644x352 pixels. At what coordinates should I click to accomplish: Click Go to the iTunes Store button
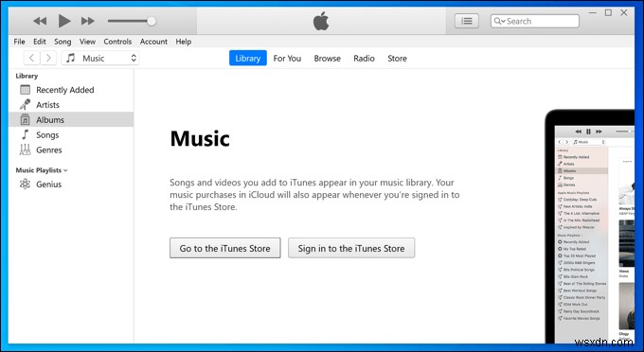pyautogui.click(x=225, y=248)
